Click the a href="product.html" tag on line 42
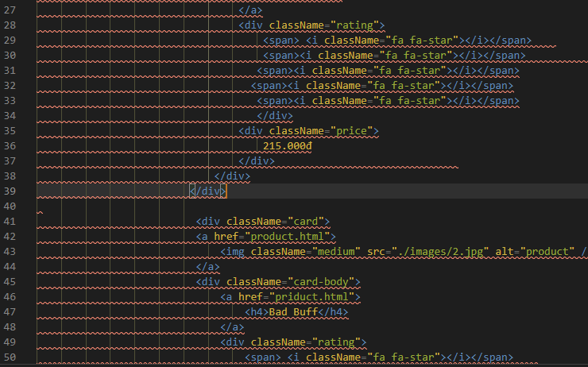This screenshot has width=588, height=367. tap(266, 237)
